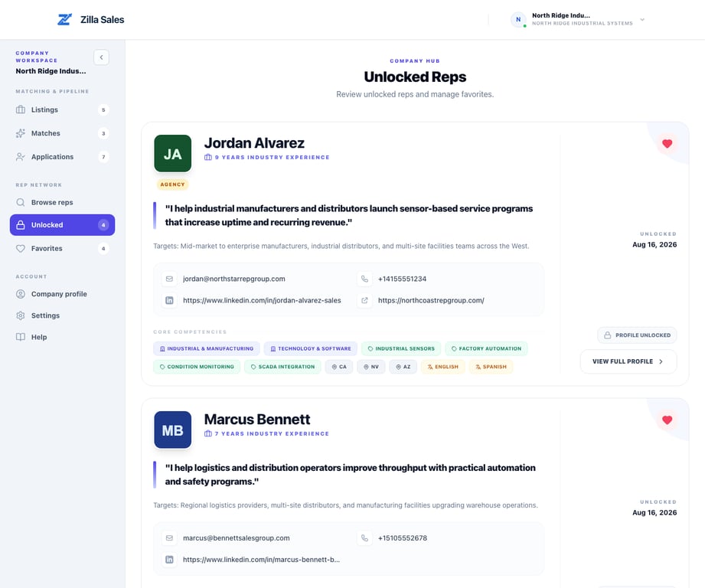This screenshot has height=588, width=705.
Task: Click the Condition Monitoring tag
Action: coord(197,367)
